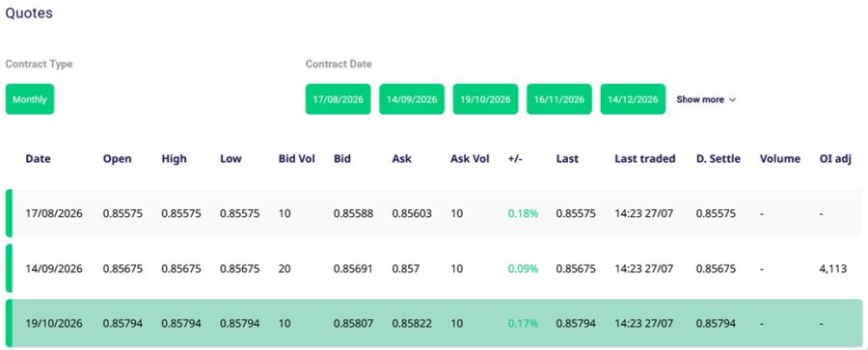Image resolution: width=868 pixels, height=350 pixels.
Task: Click Ask value 0.857
Action: [405, 269]
